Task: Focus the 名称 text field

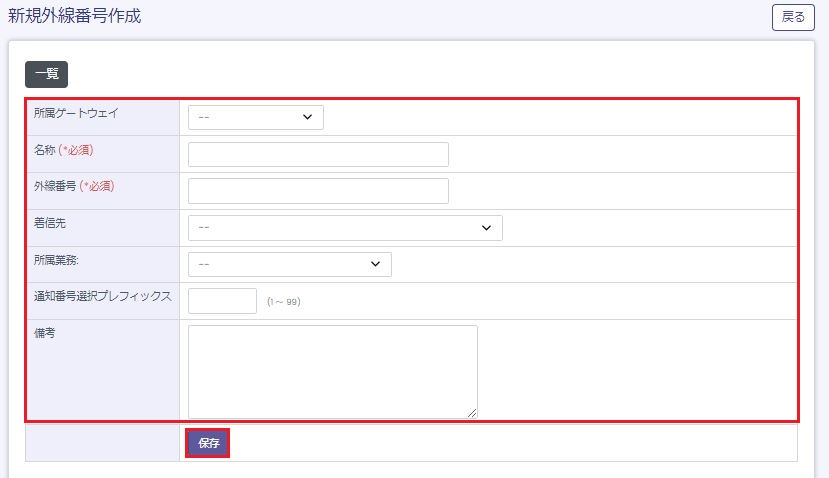Action: (318, 154)
